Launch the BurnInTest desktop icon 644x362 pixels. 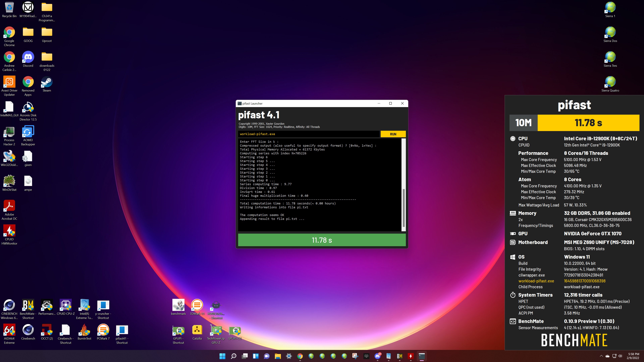point(84,332)
